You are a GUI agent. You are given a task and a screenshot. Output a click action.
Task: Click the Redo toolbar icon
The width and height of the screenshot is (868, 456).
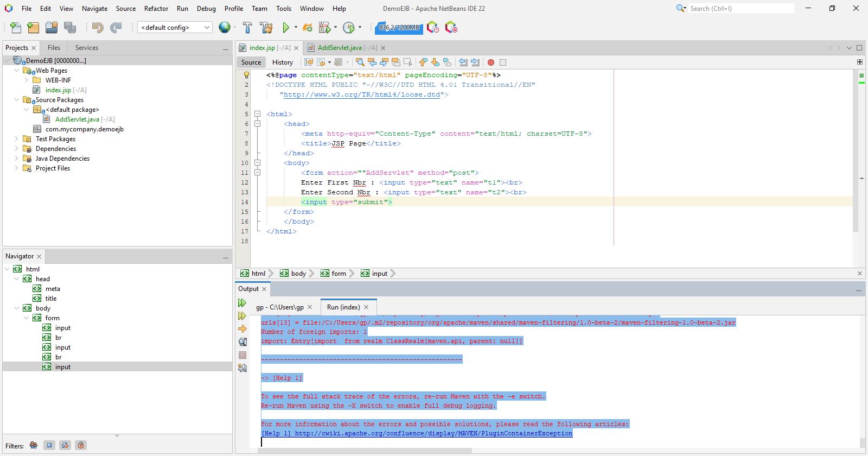(x=116, y=28)
